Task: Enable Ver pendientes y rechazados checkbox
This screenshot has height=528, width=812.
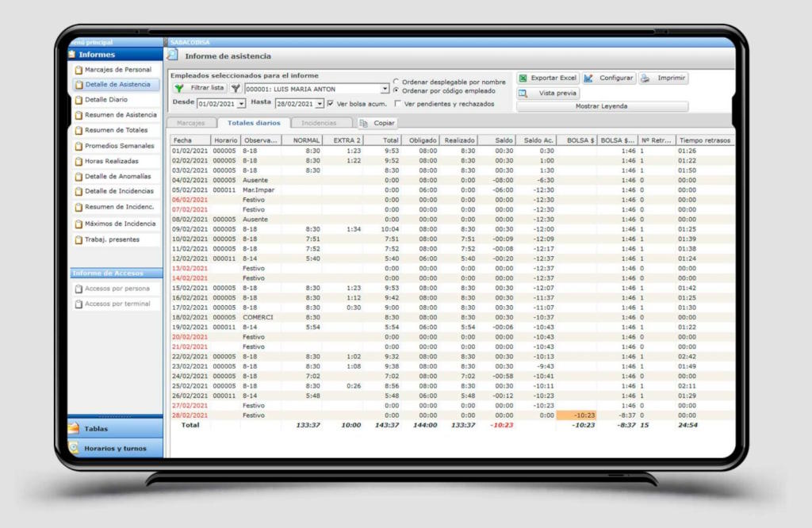Action: point(396,104)
